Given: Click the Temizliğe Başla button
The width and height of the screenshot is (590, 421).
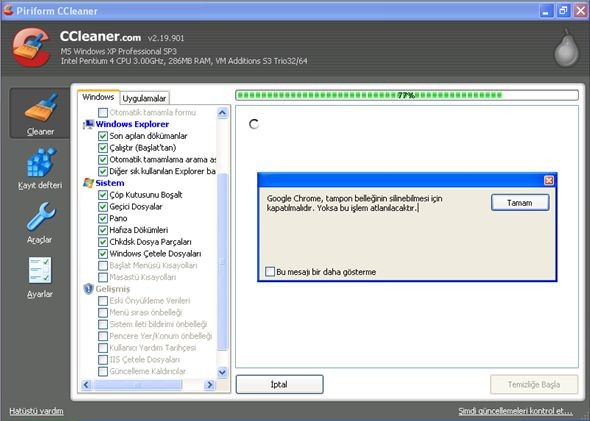Looking at the screenshot, I should coord(534,385).
